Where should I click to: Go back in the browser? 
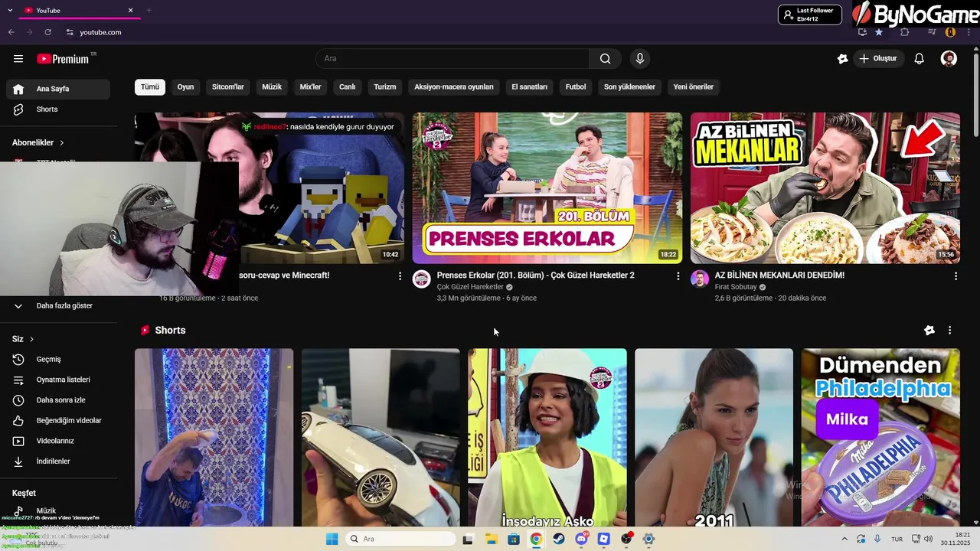click(11, 32)
